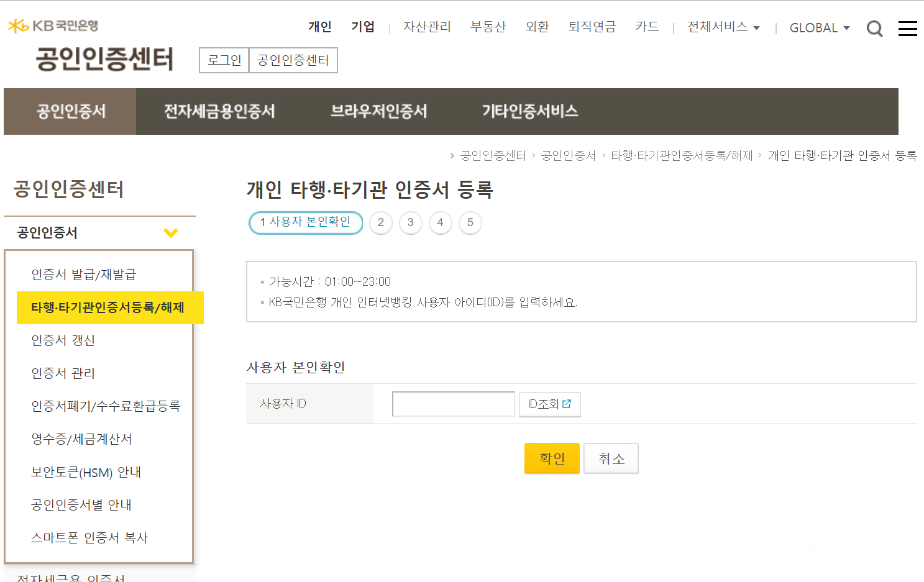Open 스마트폰 인증서 복사 sidebar item
This screenshot has height=582, width=924.
point(89,538)
